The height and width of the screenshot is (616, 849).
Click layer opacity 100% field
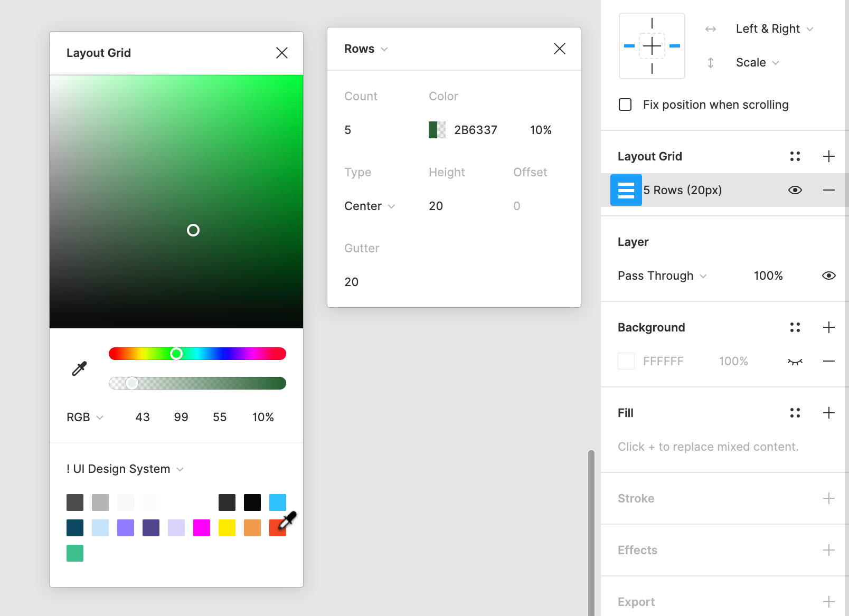[x=768, y=276]
